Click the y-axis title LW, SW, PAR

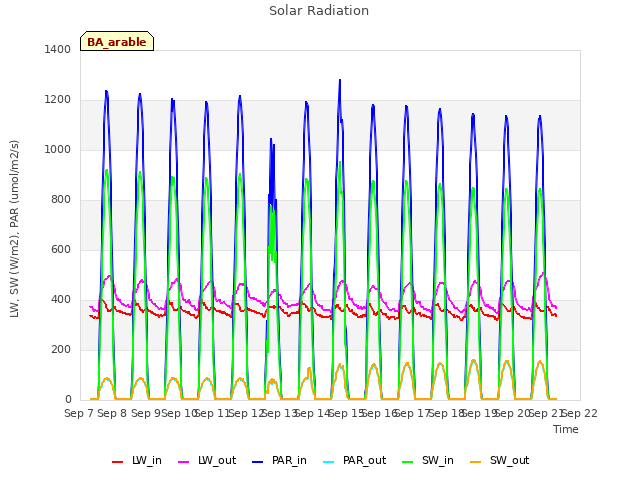click(x=14, y=229)
